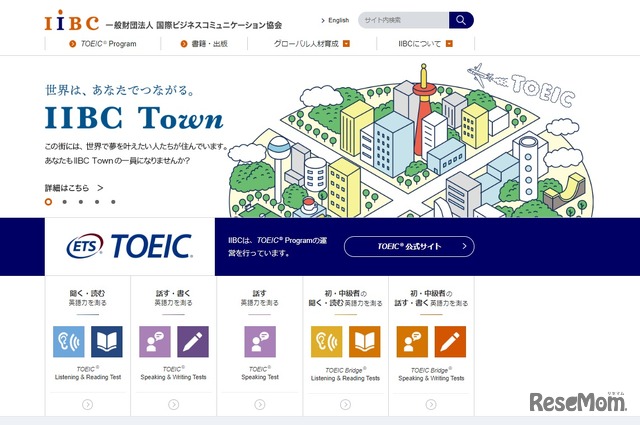Viewport: 640px width, 425px height.
Task: Click circle arrow under TOEIC Speaking Test
Action: 260,405
